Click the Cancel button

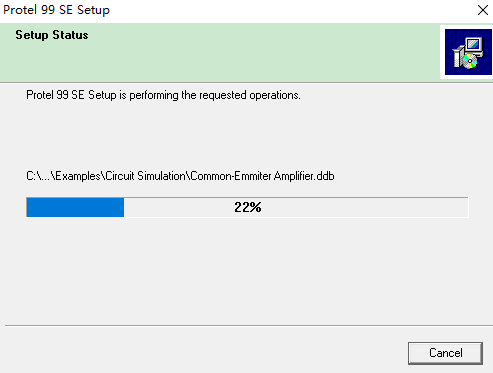click(x=445, y=353)
